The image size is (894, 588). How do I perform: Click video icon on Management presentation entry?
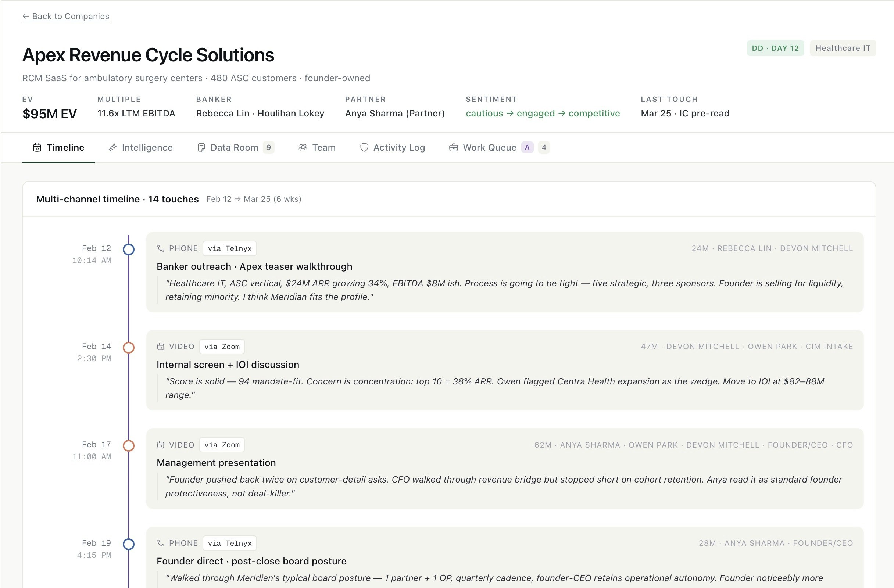(x=160, y=445)
